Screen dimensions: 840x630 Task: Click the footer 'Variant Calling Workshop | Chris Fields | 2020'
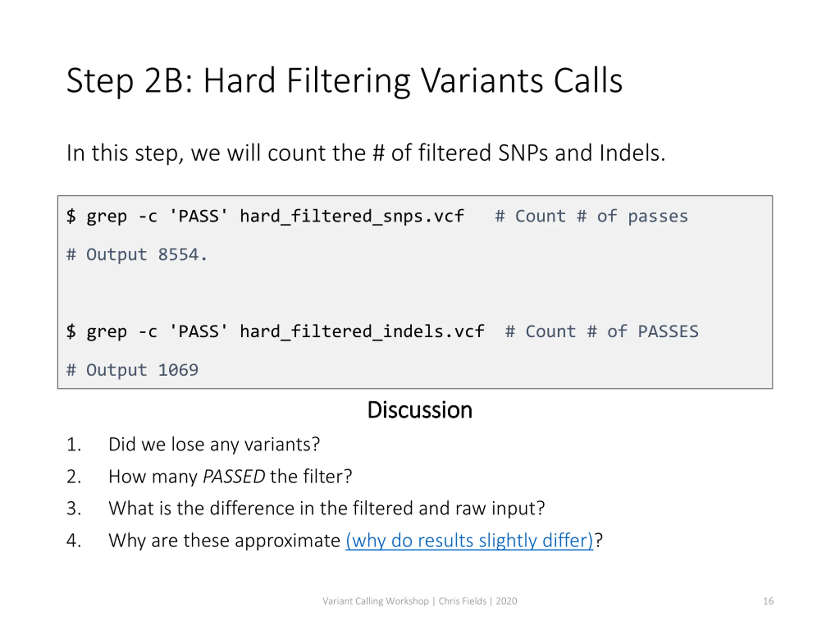click(420, 601)
